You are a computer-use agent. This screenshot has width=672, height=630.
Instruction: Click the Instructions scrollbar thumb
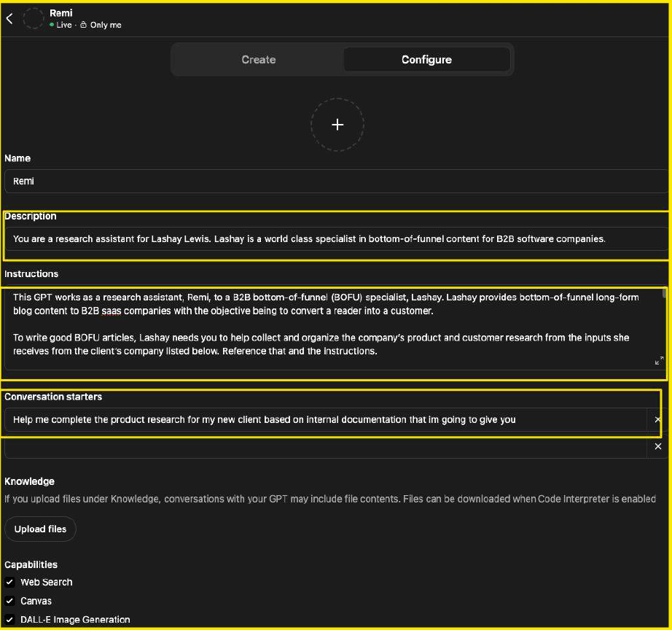point(665,293)
